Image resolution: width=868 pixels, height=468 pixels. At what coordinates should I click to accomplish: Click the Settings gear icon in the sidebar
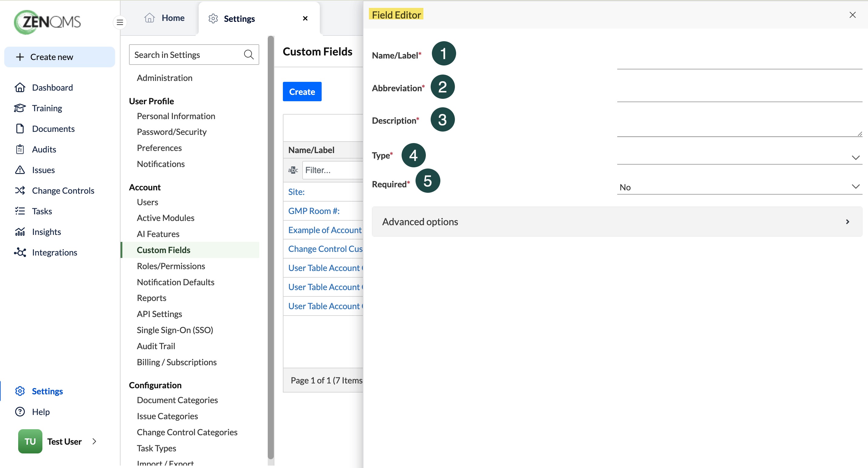tap(20, 391)
